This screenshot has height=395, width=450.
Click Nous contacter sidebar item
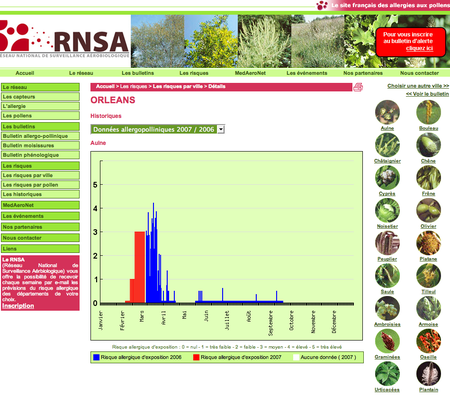[x=40, y=238]
